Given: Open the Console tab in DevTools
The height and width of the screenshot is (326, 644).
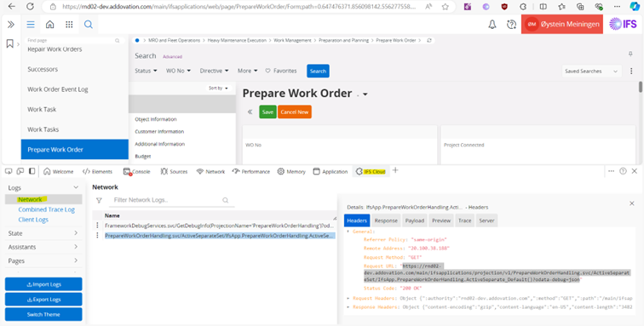Looking at the screenshot, I should click(137, 172).
